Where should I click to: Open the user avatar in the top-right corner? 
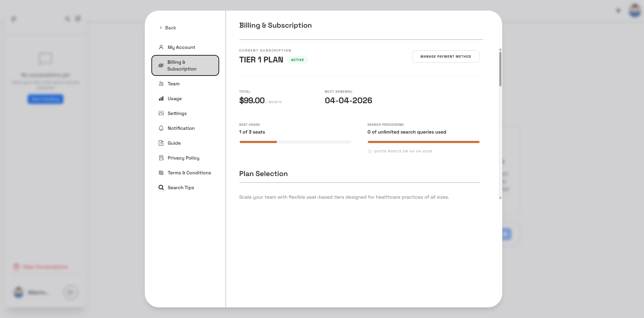tap(634, 10)
